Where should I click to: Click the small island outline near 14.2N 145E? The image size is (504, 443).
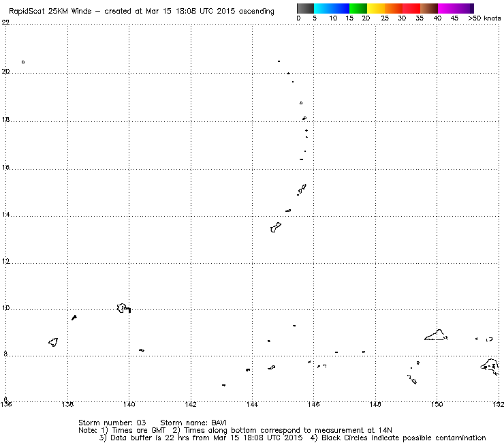288,211
